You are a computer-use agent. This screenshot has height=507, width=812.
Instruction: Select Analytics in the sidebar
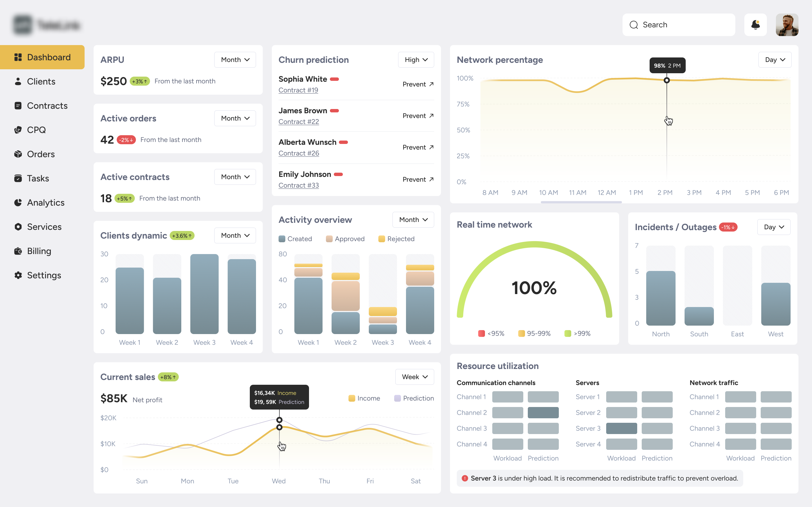pos(46,203)
